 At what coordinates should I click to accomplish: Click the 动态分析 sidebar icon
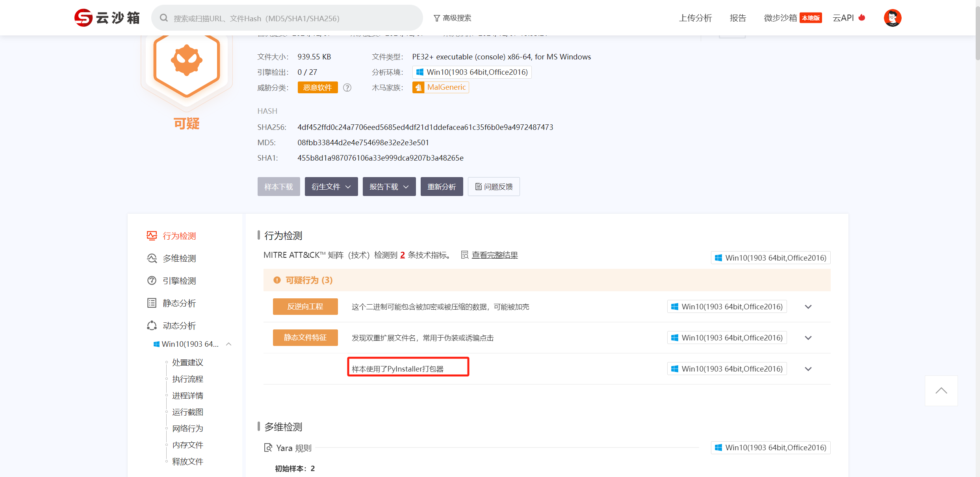[152, 325]
